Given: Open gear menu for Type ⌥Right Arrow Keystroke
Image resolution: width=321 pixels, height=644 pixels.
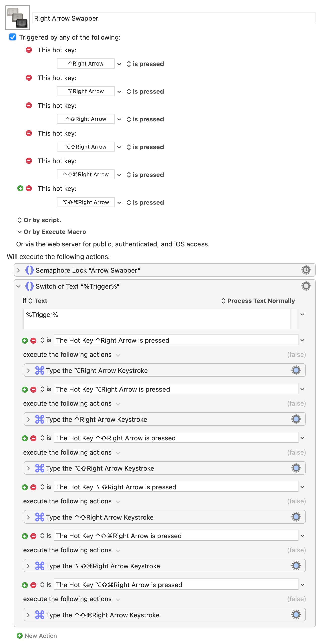Looking at the screenshot, I should point(296,370).
